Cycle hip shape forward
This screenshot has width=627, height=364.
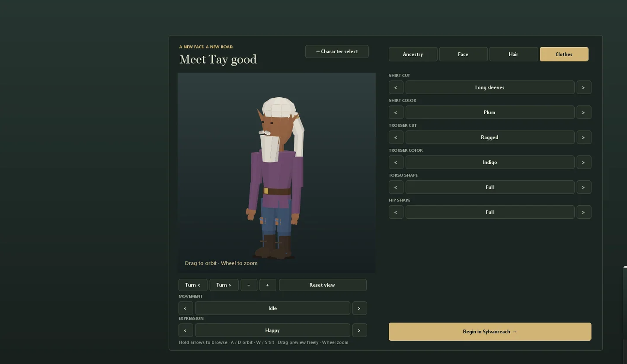tap(583, 212)
